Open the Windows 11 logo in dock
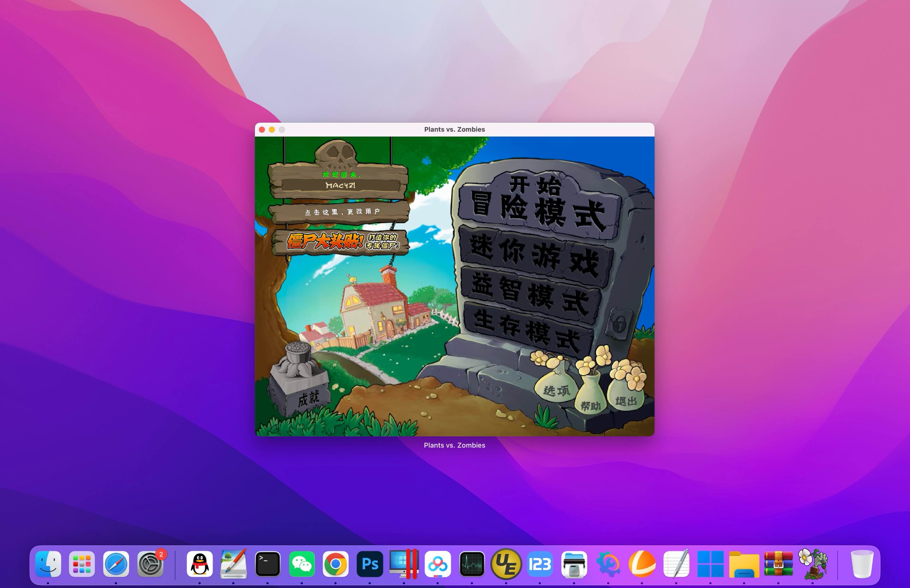This screenshot has height=588, width=910. tap(710, 564)
